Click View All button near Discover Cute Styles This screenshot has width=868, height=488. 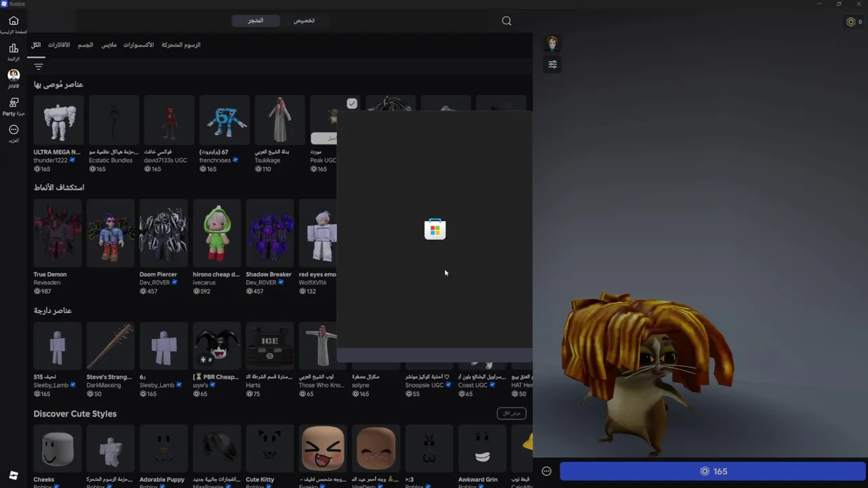(511, 413)
